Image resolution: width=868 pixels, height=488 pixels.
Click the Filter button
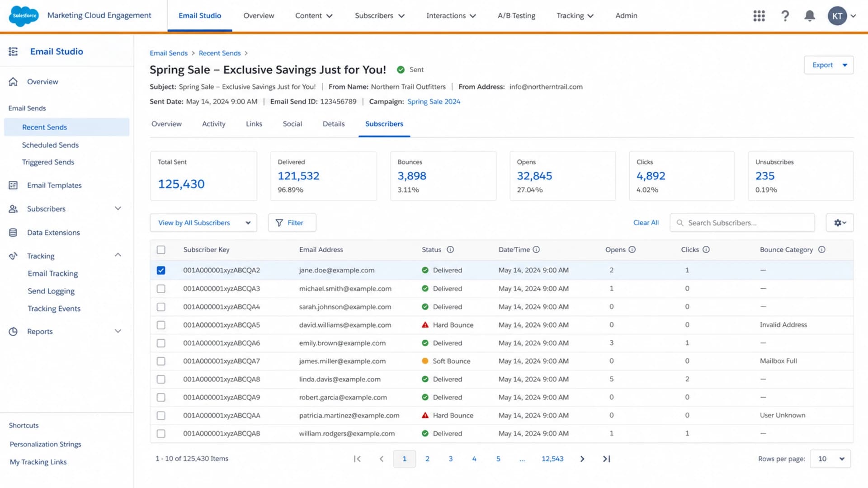292,223
